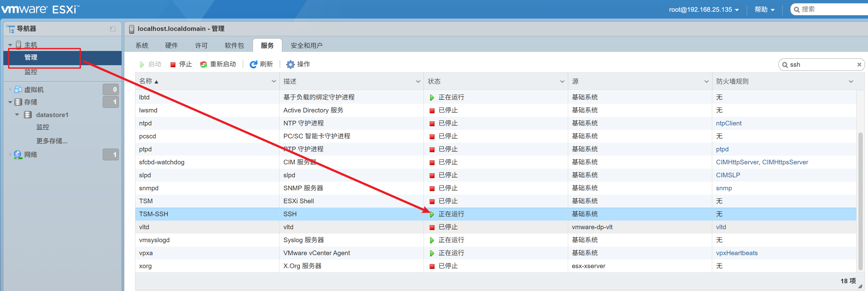Click the running status icon of vmsyslogd
The image size is (868, 291).
[432, 240]
